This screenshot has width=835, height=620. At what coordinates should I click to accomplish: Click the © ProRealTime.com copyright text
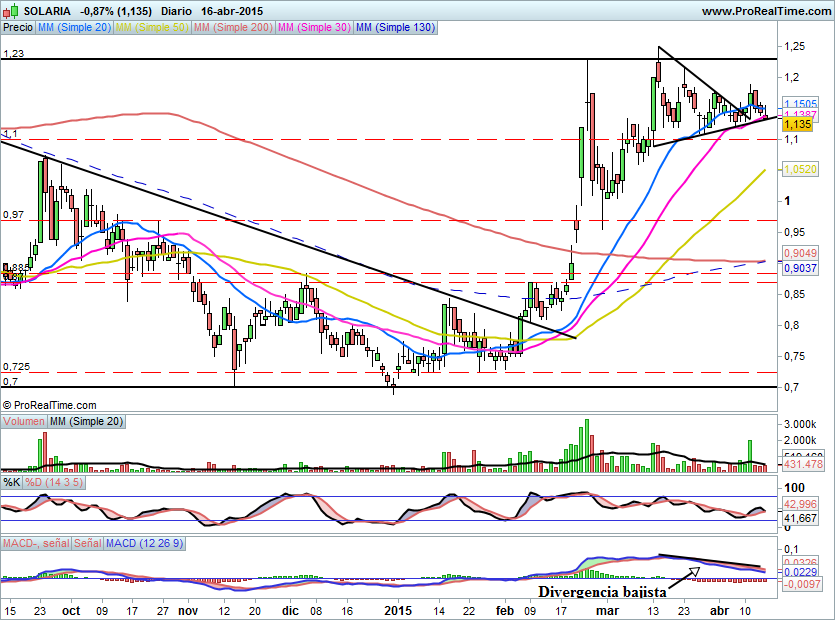(50, 405)
